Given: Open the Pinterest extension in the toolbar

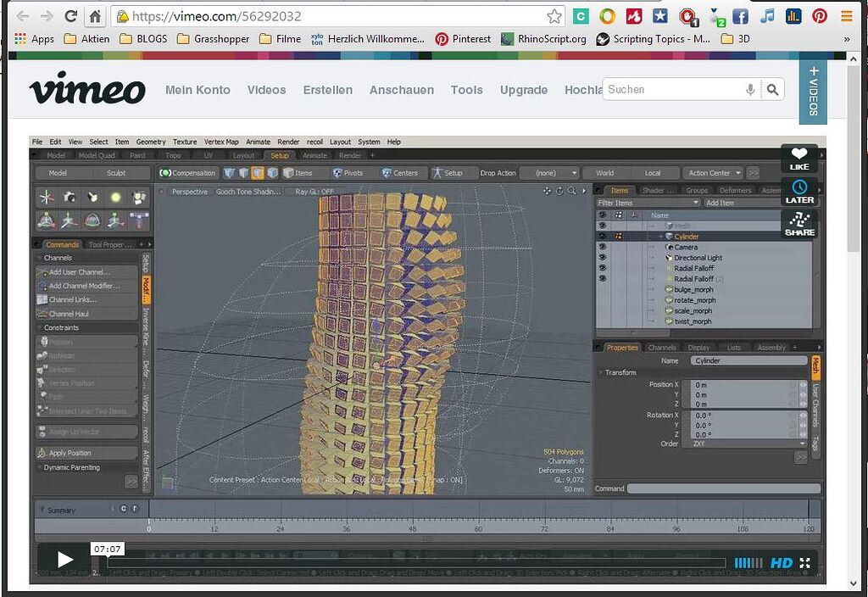Looking at the screenshot, I should [820, 16].
